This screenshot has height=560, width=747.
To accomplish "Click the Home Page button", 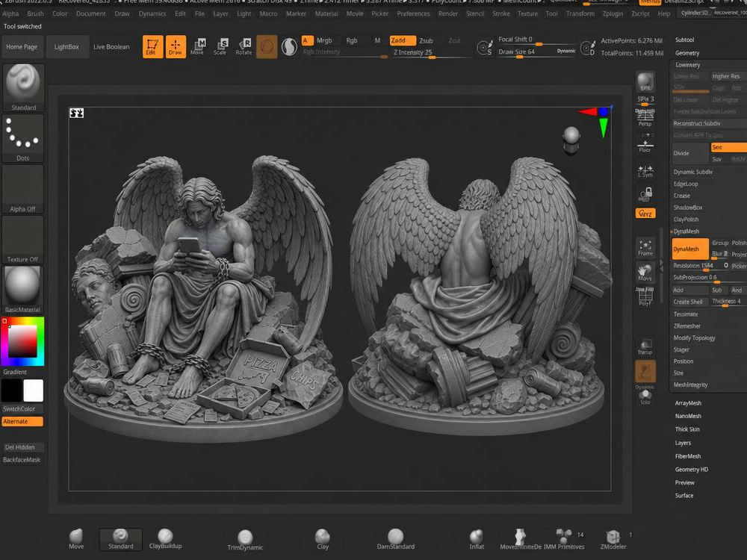I will [x=22, y=46].
